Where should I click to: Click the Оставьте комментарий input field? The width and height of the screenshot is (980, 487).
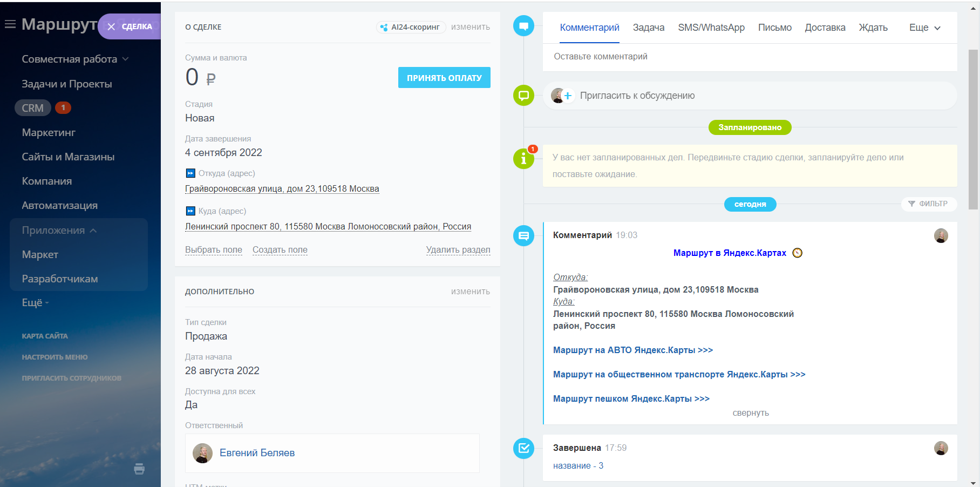coord(750,57)
